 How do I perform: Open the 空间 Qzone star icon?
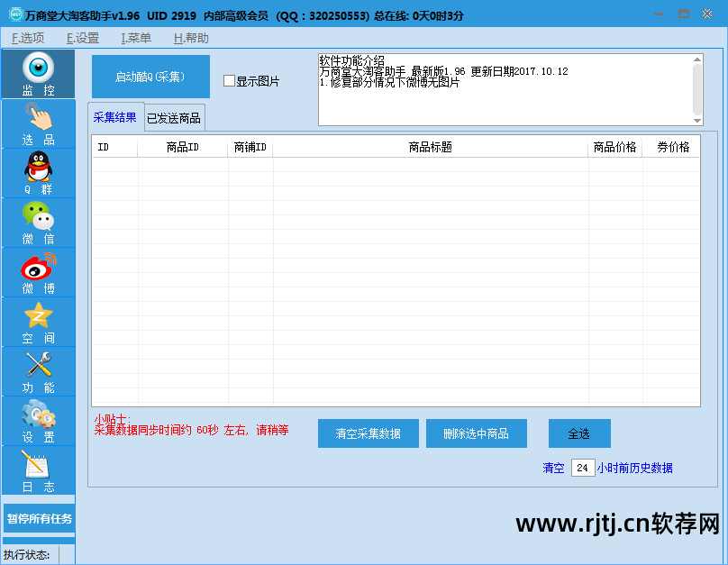(x=38, y=323)
